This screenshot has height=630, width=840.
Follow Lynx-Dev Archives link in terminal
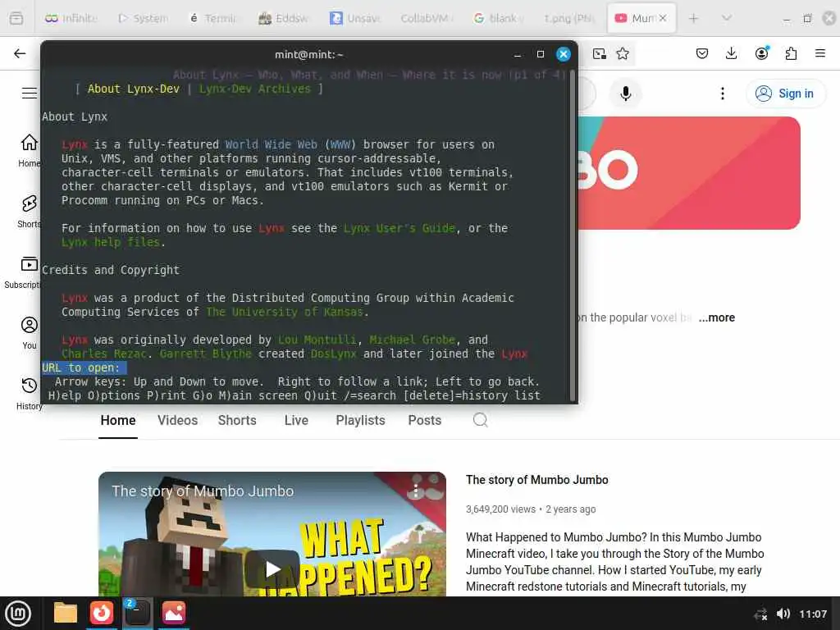pos(254,89)
